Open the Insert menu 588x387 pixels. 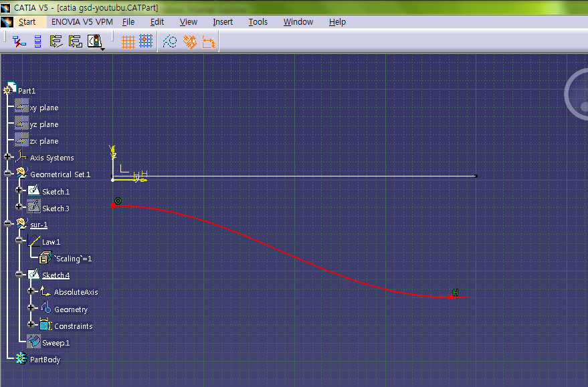[x=223, y=21]
